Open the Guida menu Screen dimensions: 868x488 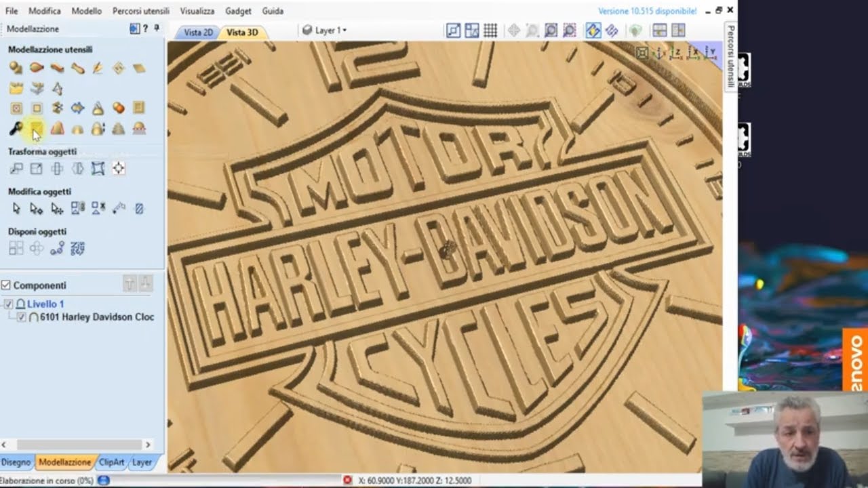click(x=273, y=11)
